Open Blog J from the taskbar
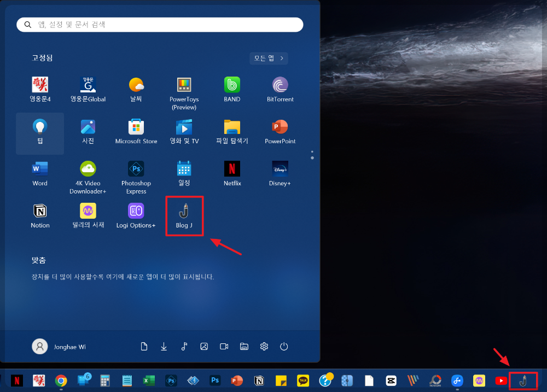Screen dimensions: 547x392 523,381
